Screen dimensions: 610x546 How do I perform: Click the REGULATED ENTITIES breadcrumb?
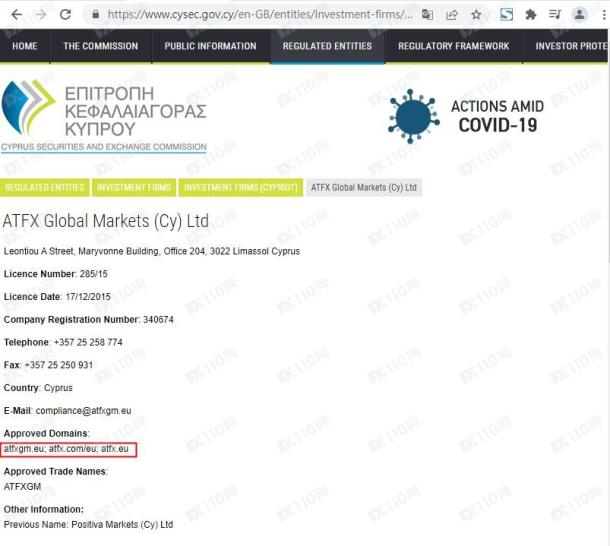click(x=45, y=188)
